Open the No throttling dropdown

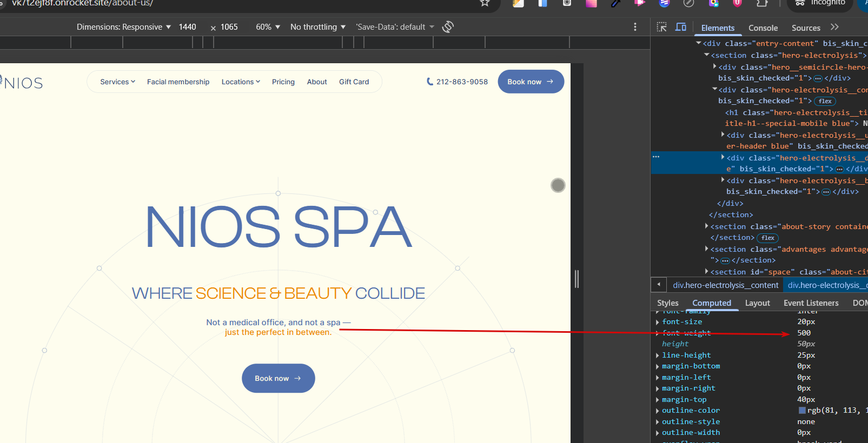point(318,27)
